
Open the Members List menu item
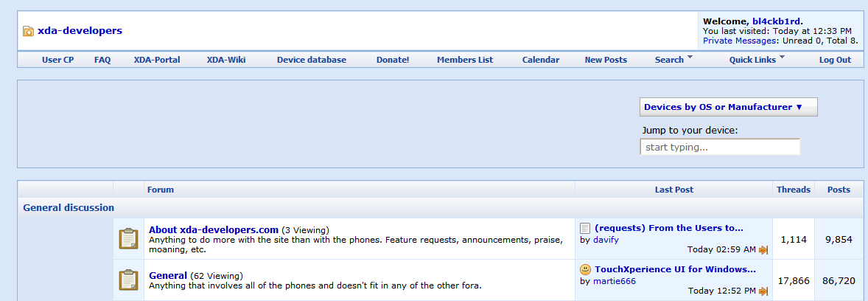coord(464,60)
